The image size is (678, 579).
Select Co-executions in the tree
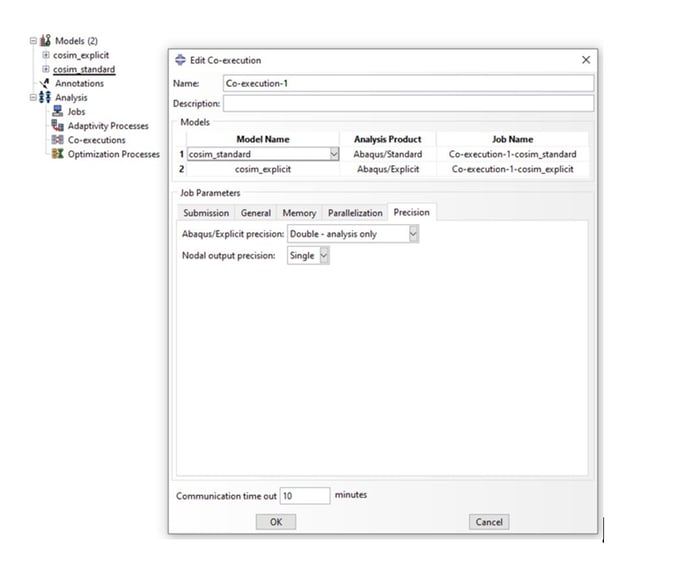pyautogui.click(x=96, y=140)
